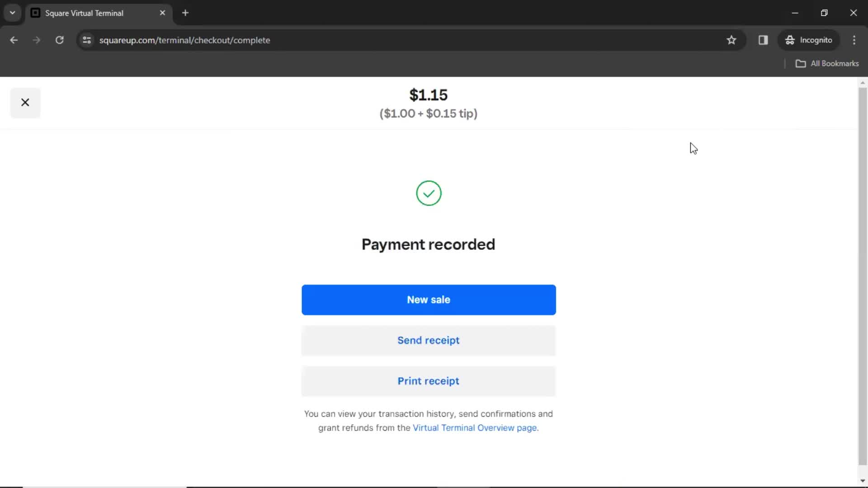Open the Chrome three-dot menu
The width and height of the screenshot is (868, 488).
[854, 40]
